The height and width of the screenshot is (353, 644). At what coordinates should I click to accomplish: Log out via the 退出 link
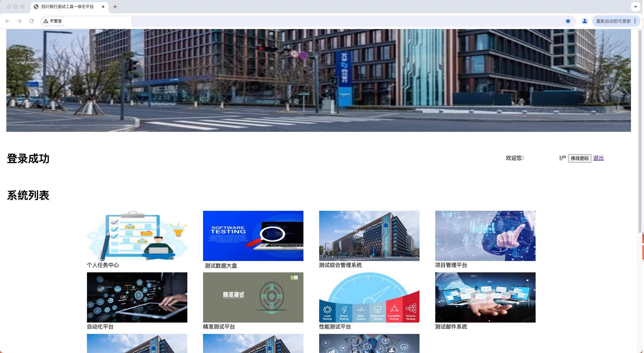coord(599,158)
